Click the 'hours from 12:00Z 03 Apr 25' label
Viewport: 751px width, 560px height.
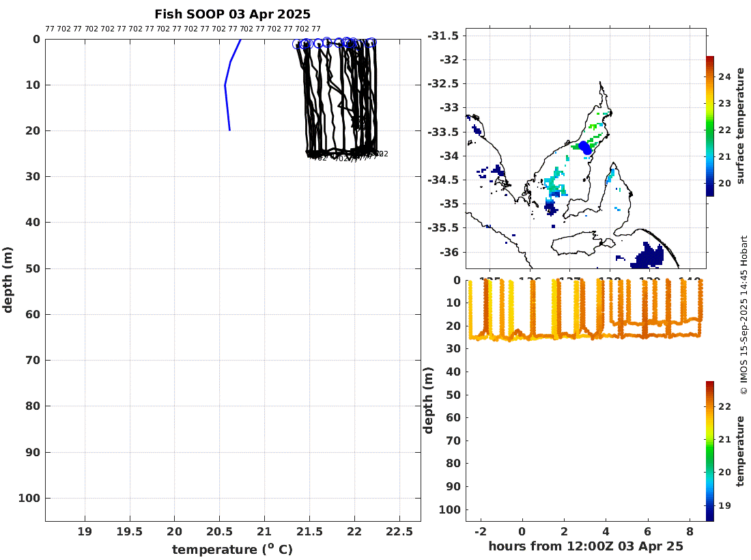pos(586,546)
